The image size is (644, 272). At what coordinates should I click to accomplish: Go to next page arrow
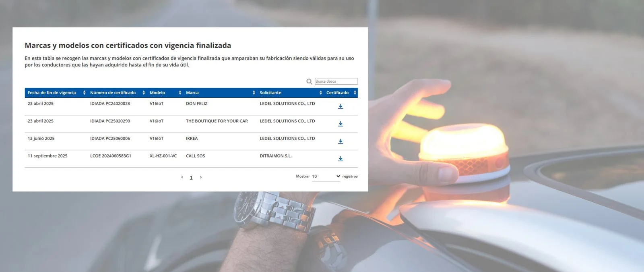[201, 177]
